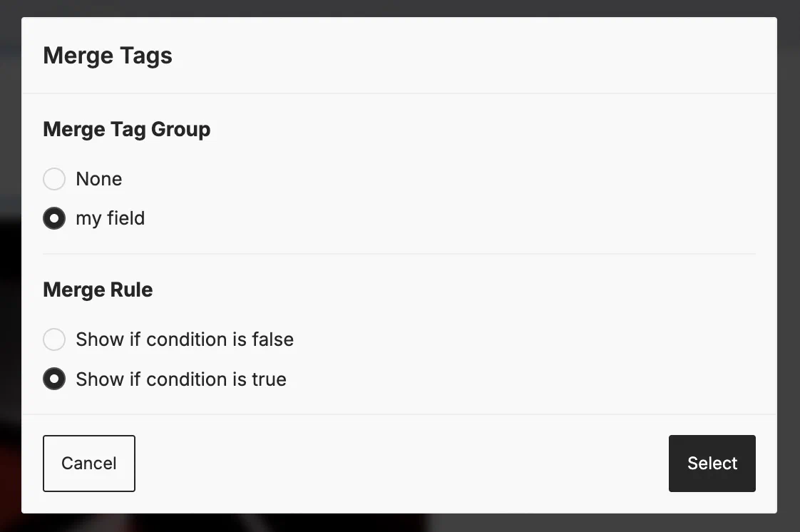This screenshot has height=532, width=800.
Task: Enable "Show if condition is false" radio
Action: point(54,339)
